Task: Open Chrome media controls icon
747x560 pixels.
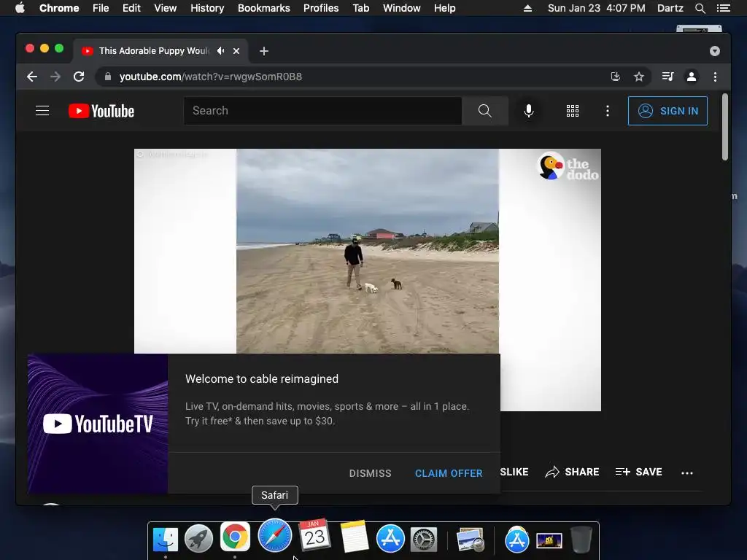Action: [667, 77]
